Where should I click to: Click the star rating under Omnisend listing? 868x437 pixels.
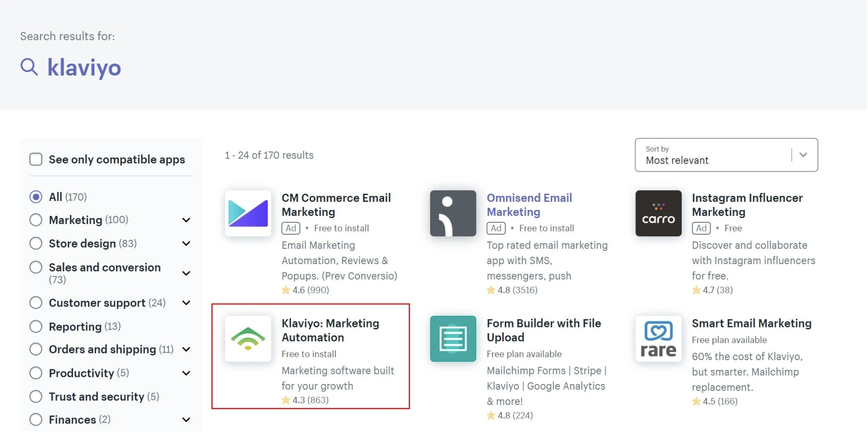coord(512,290)
